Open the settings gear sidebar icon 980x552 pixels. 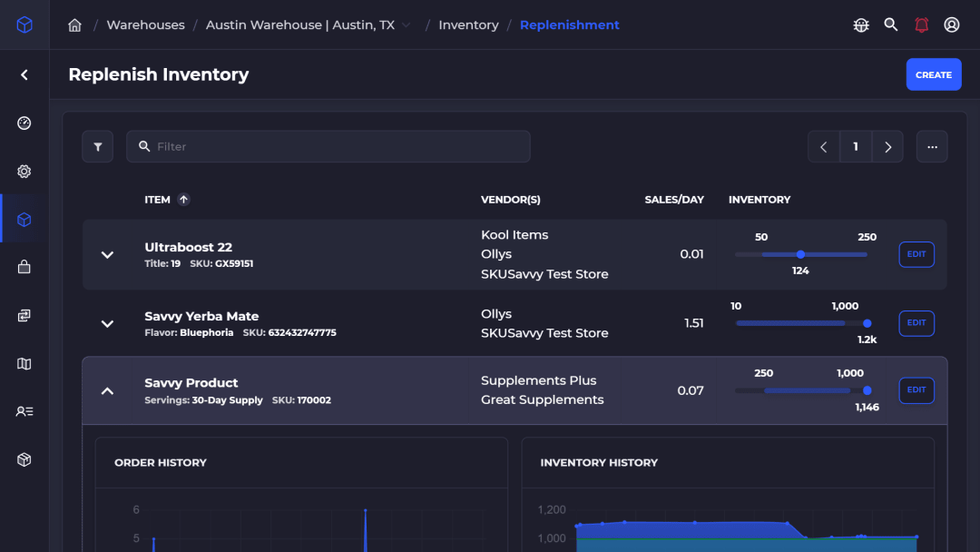pyautogui.click(x=24, y=172)
